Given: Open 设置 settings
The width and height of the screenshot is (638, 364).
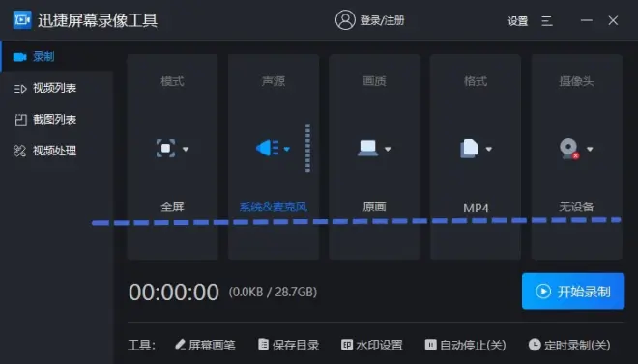Looking at the screenshot, I should pyautogui.click(x=517, y=20).
